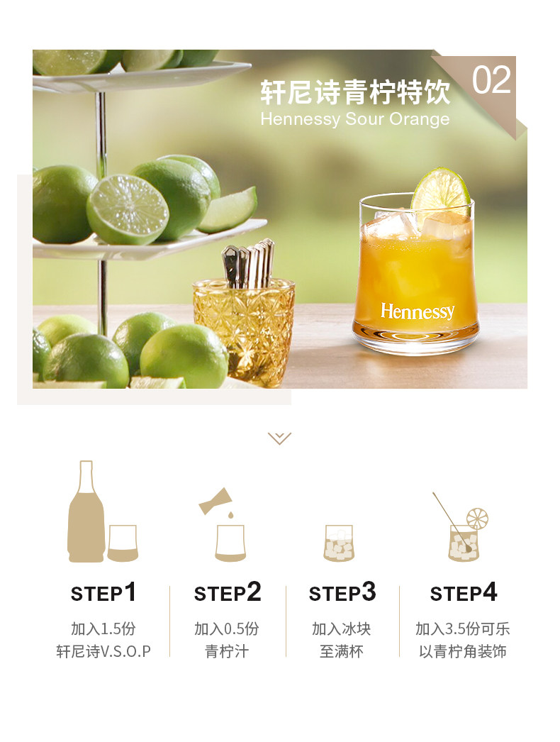Expand the double chevron down arrow
The image size is (560, 742).
279,438
